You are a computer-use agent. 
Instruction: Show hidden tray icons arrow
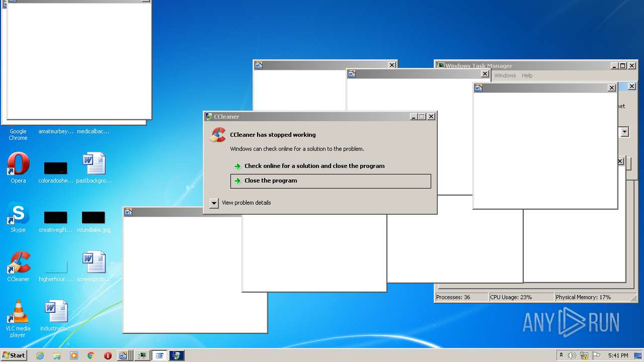point(561,355)
